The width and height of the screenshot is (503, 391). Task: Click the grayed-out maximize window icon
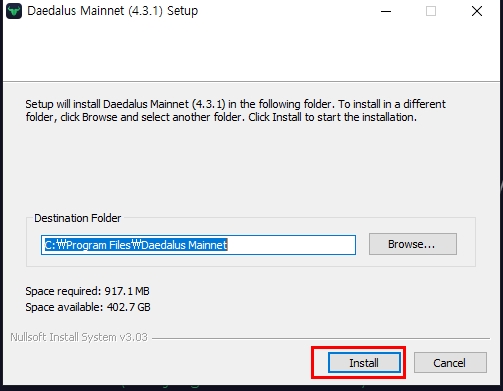tap(431, 11)
